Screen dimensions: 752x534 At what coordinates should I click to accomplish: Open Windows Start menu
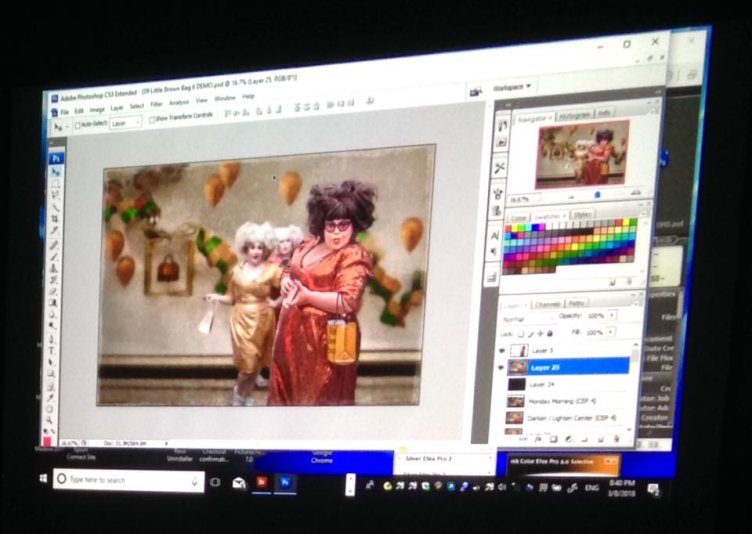pyautogui.click(x=43, y=478)
